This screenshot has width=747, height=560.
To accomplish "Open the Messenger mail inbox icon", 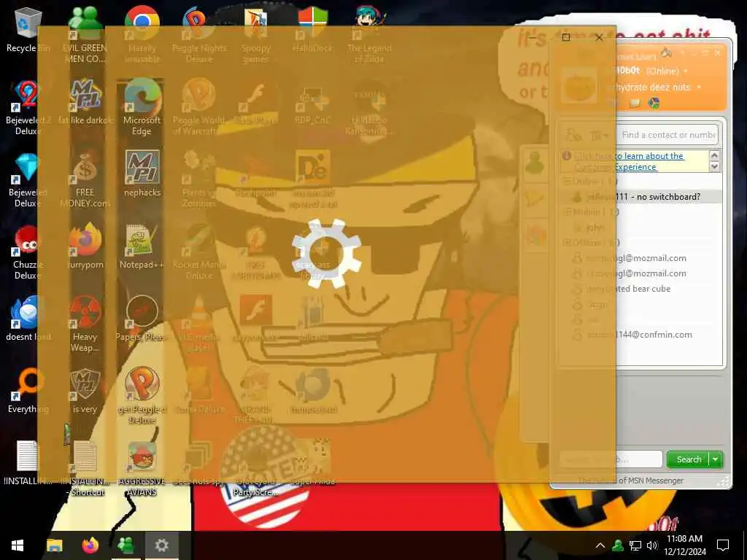I will (635, 103).
